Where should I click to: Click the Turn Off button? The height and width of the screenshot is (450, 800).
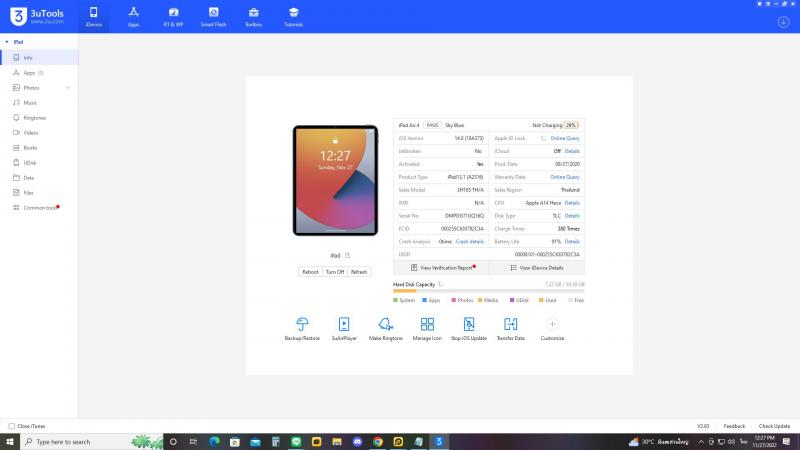(334, 272)
